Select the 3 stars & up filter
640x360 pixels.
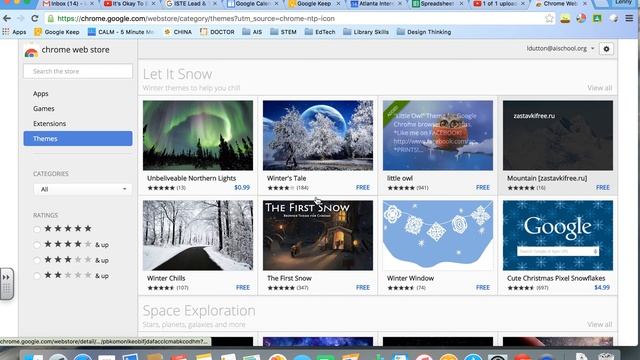point(37,260)
